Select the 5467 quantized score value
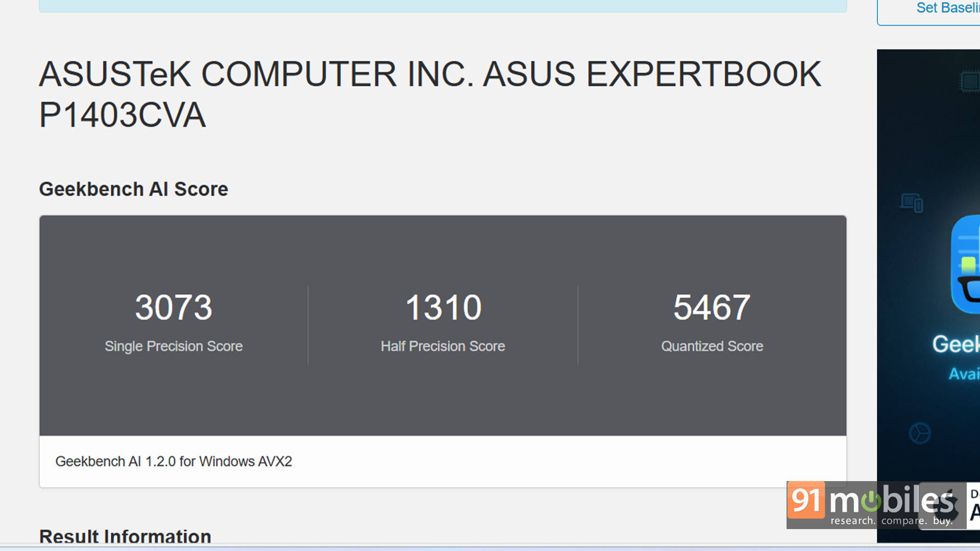 712,308
